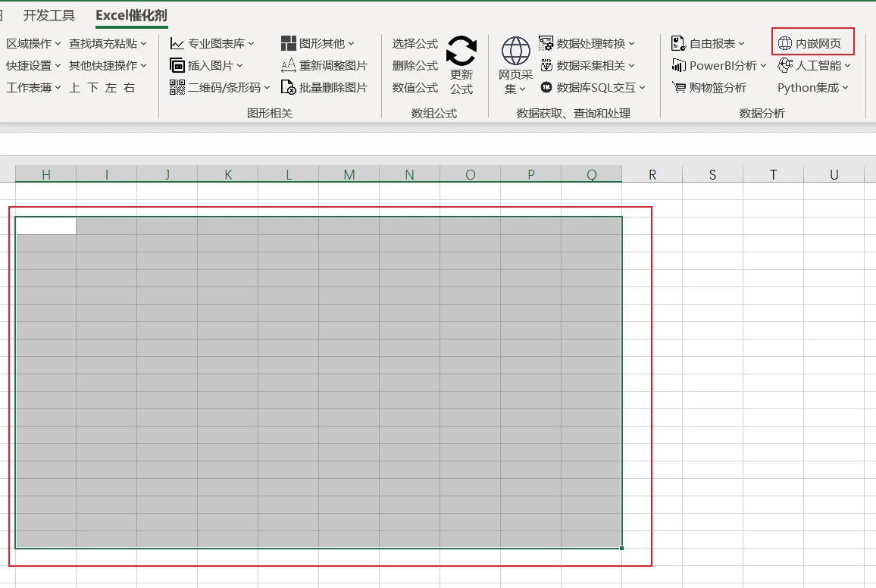Select column M header
This screenshot has height=588, width=876.
349,174
